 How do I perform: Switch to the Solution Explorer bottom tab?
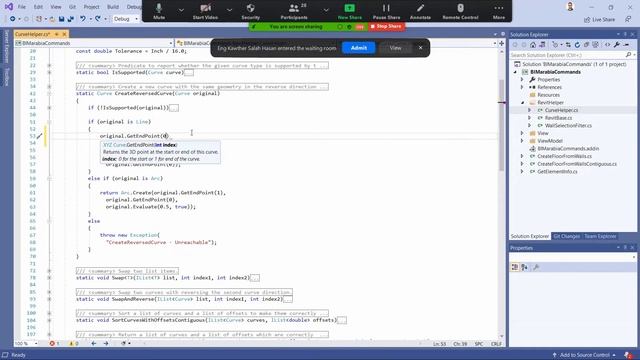click(530, 236)
